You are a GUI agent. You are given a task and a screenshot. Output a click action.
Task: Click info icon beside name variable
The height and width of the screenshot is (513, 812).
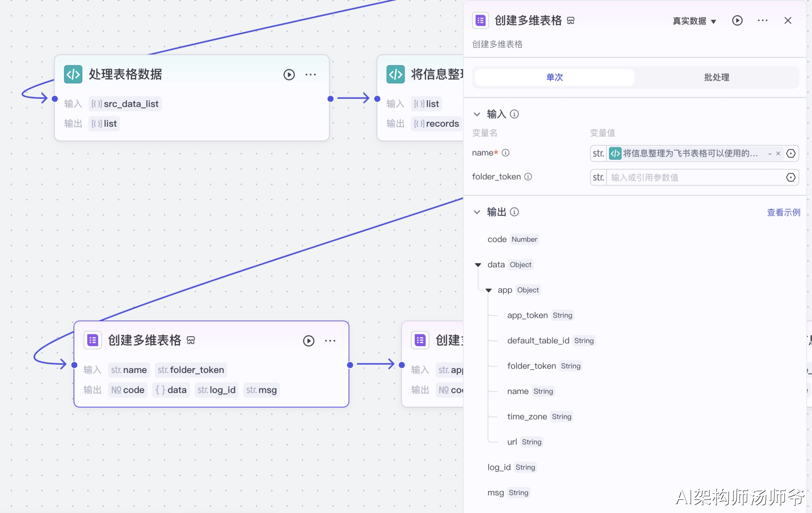point(506,153)
